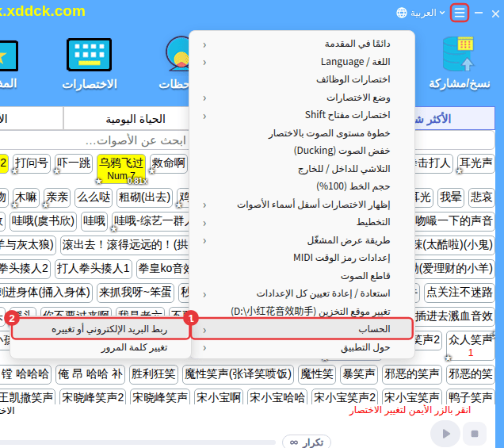The height and width of the screenshot is (448, 504).
Task: Play the 粗砌(出去) sound
Action: 144,197
